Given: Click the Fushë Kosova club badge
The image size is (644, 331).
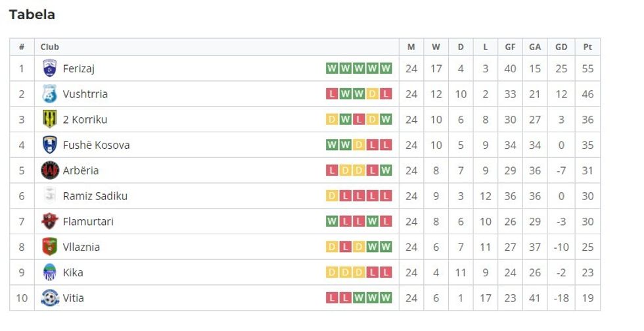Looking at the screenshot, I should coord(49,145).
